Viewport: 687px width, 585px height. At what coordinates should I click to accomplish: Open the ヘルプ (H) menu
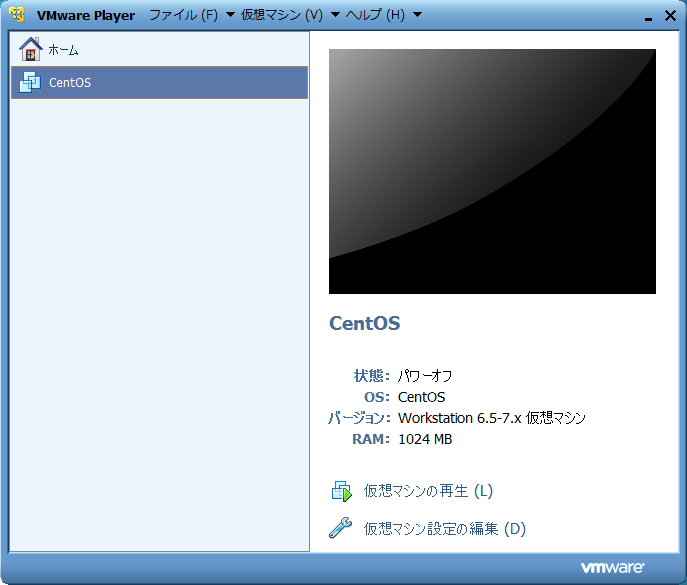pos(375,15)
